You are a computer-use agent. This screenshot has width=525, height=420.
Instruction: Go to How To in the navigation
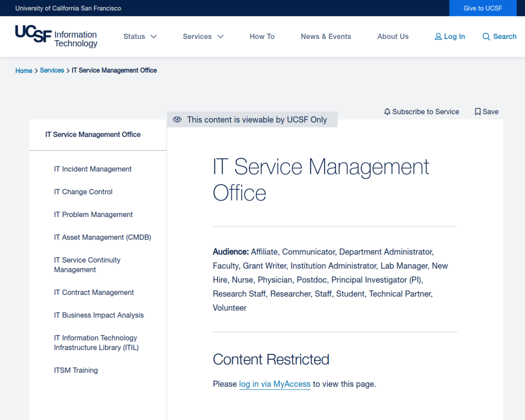tap(262, 37)
